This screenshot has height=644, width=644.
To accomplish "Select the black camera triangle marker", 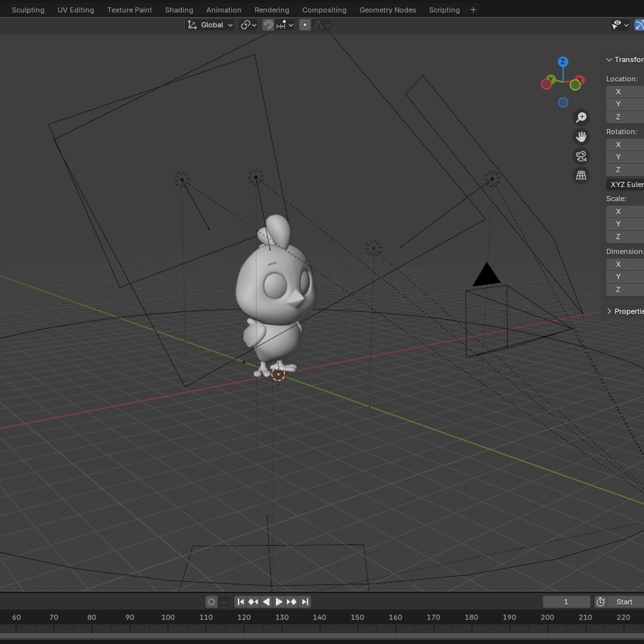I will click(487, 274).
